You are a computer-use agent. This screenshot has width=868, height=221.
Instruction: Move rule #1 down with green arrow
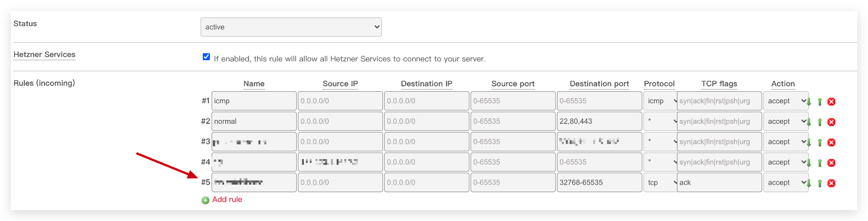click(809, 102)
